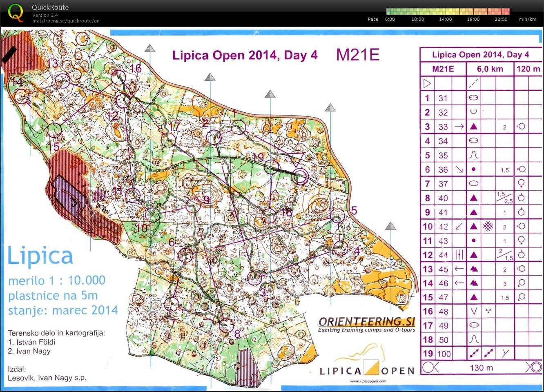Click the double-circle finish marker on the map
This screenshot has height=392, width=544.
[x=300, y=176]
